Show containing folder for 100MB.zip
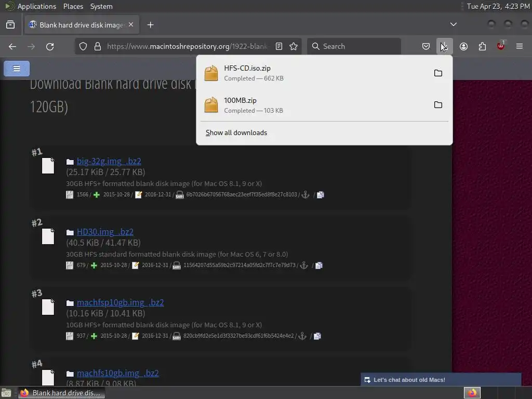The width and height of the screenshot is (532, 399). pos(438,105)
